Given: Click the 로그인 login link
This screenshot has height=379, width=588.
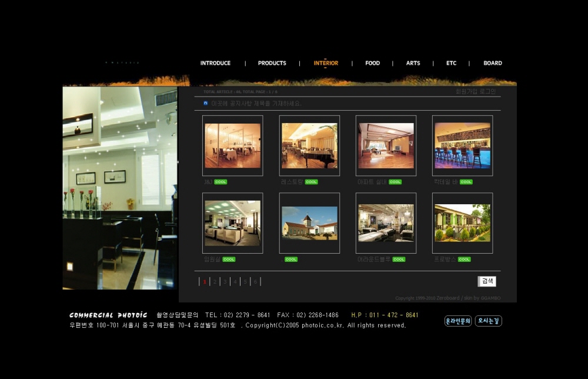Looking at the screenshot, I should [x=487, y=91].
